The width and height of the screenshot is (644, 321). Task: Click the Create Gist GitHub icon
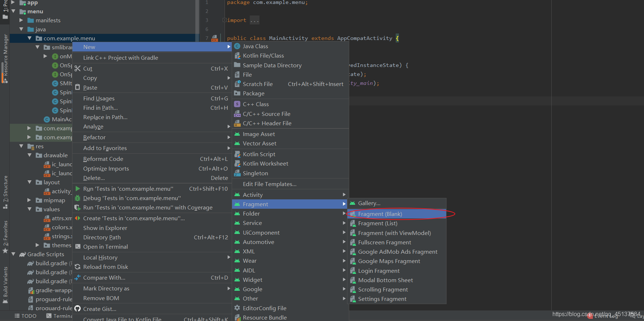coord(77,308)
